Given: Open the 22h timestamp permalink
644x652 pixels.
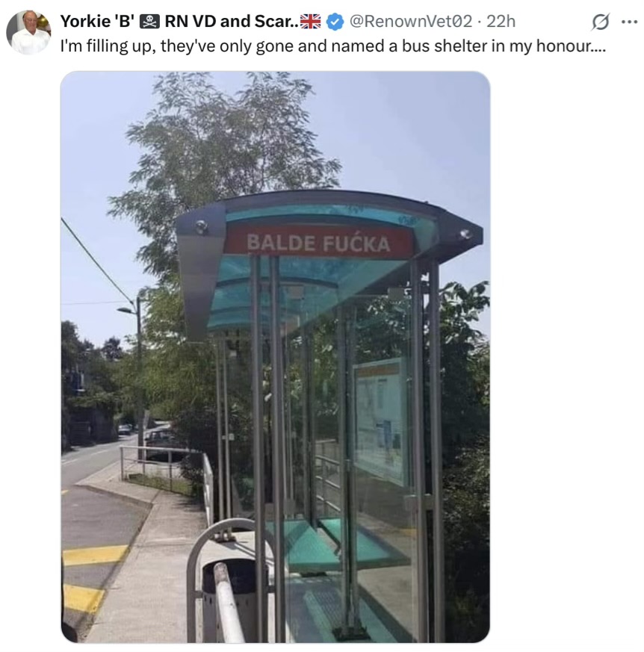Looking at the screenshot, I should [x=501, y=21].
